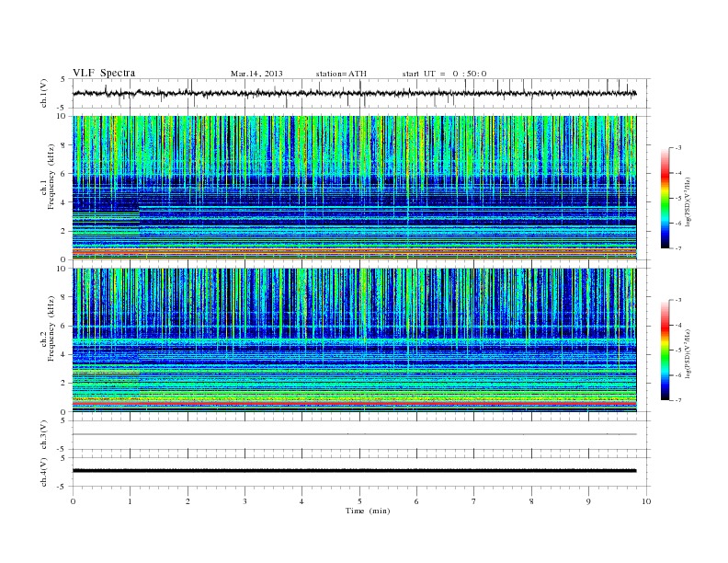Click the ch.2 PSD color scale bar
Viewport: 728px width, 563px height.
point(665,350)
